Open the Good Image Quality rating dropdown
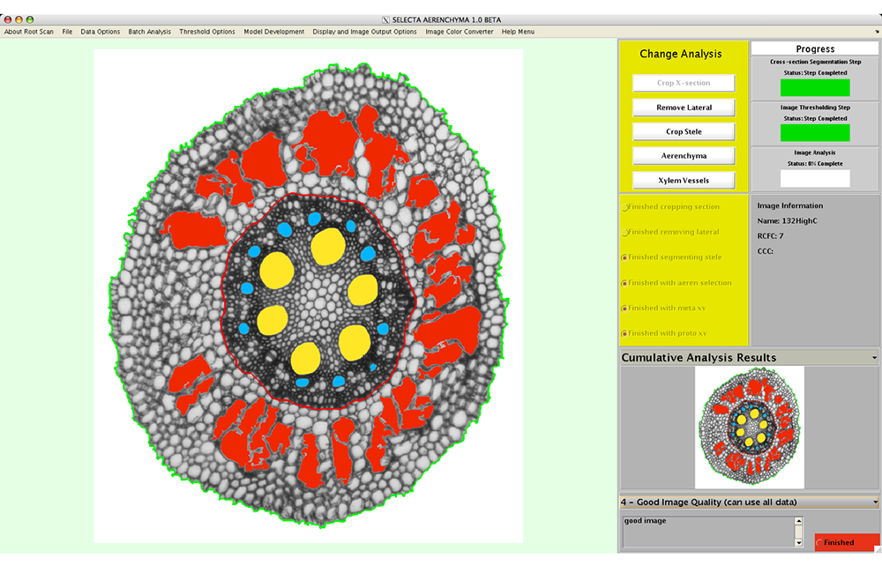 874,502
